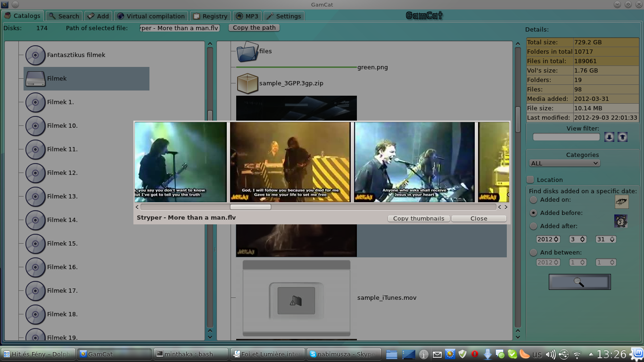Click the thumbnail strip horizontal scrollbar handle

tap(250, 207)
